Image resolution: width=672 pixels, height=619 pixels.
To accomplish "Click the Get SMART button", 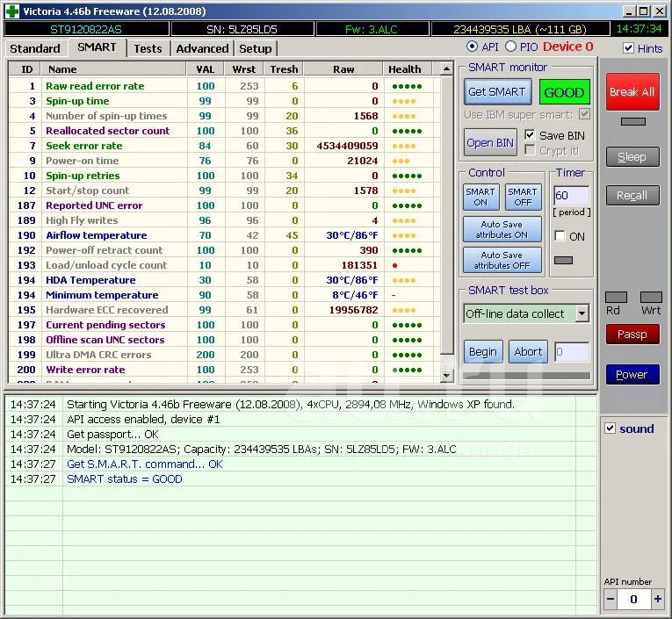I will tap(497, 91).
